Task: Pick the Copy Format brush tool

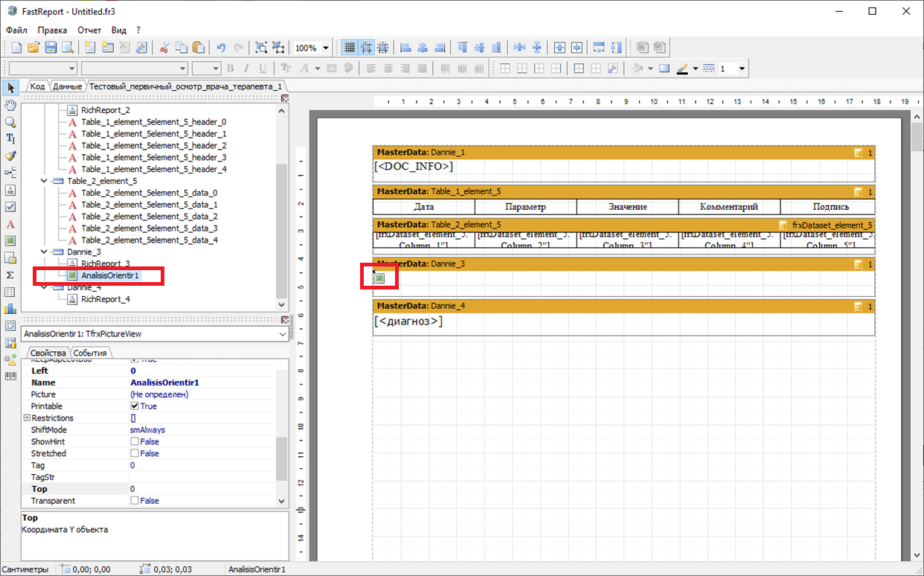Action: tap(10, 156)
